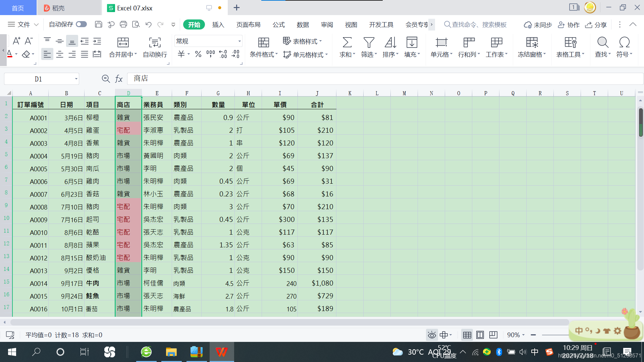Click the print icon in quick toolbar

(x=123, y=24)
